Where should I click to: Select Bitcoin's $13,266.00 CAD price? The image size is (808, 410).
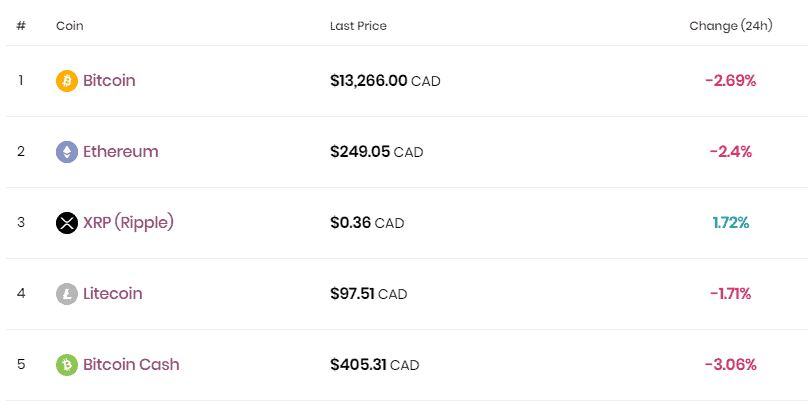385,81
